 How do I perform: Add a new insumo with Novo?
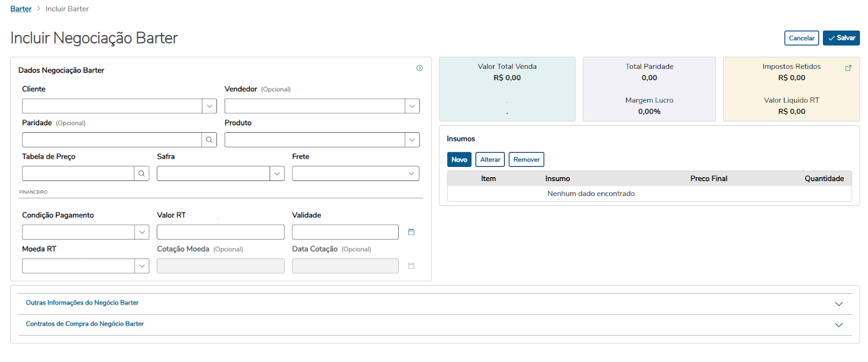(459, 159)
